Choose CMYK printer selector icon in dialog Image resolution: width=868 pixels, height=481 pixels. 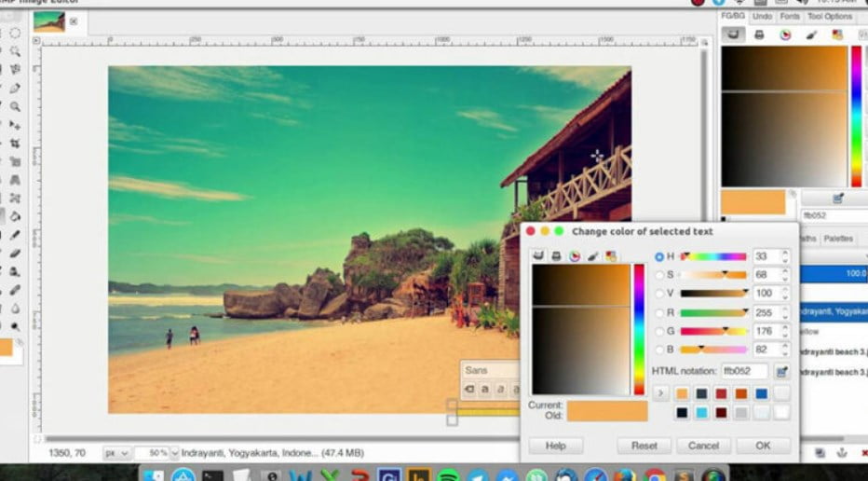(556, 256)
